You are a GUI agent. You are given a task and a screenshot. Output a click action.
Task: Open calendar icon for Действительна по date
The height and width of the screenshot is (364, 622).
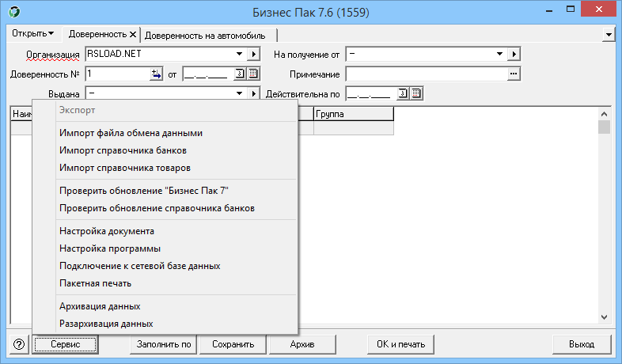416,93
